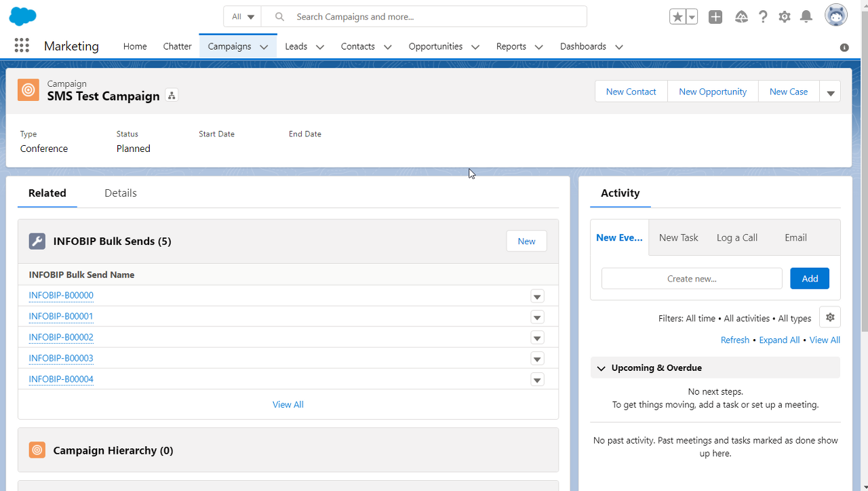Expand the Reports tab dropdown chevron
The height and width of the screenshot is (491, 868).
[539, 47]
